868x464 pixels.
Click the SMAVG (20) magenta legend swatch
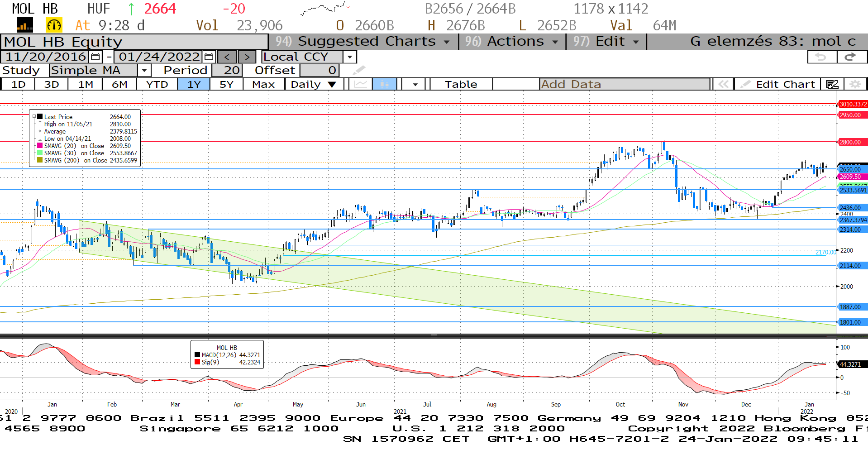40,146
